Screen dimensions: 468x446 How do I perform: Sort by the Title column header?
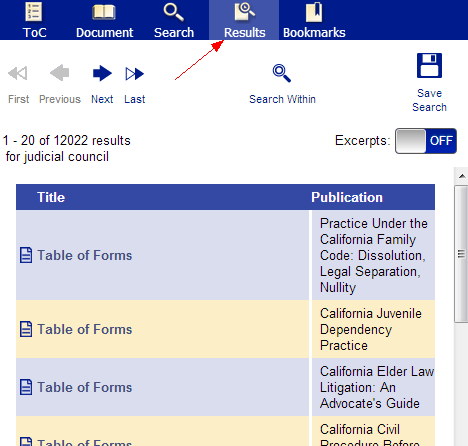(51, 197)
